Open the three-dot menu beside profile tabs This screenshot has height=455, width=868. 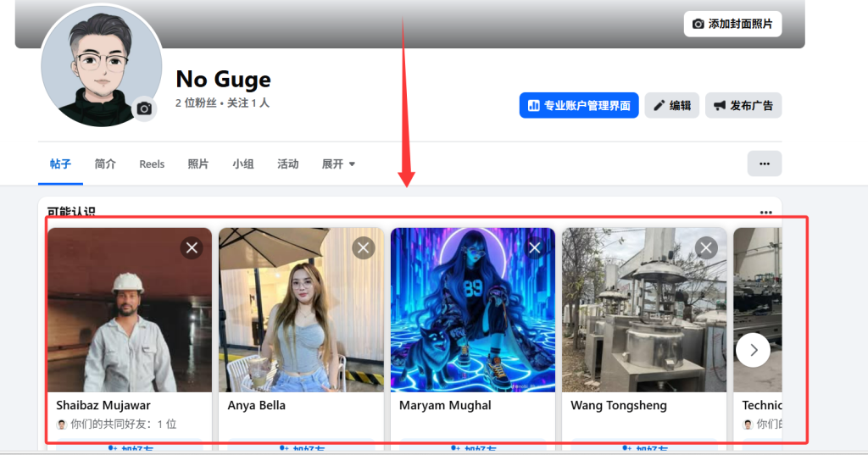point(764,164)
